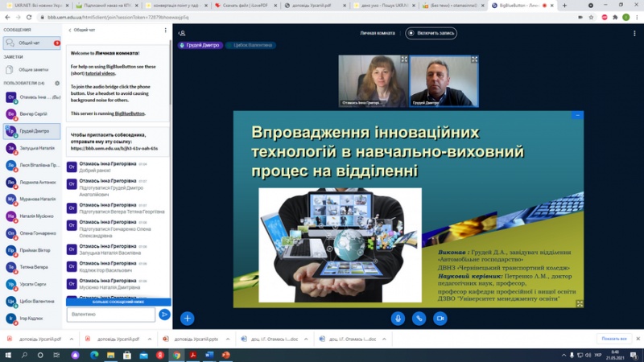644x362 pixels.
Task: Switch to UKR.NET browser tab
Action: coord(36,6)
